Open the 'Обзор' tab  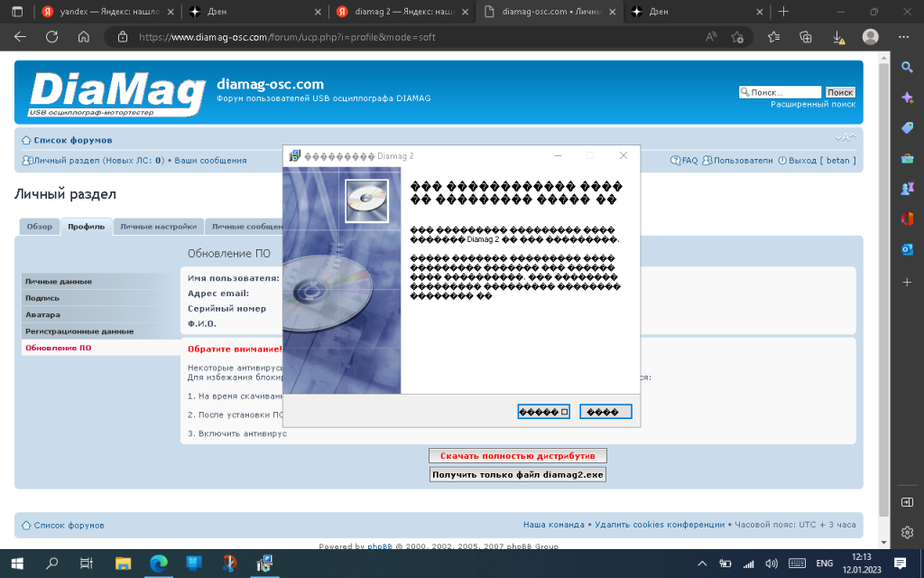(x=40, y=227)
